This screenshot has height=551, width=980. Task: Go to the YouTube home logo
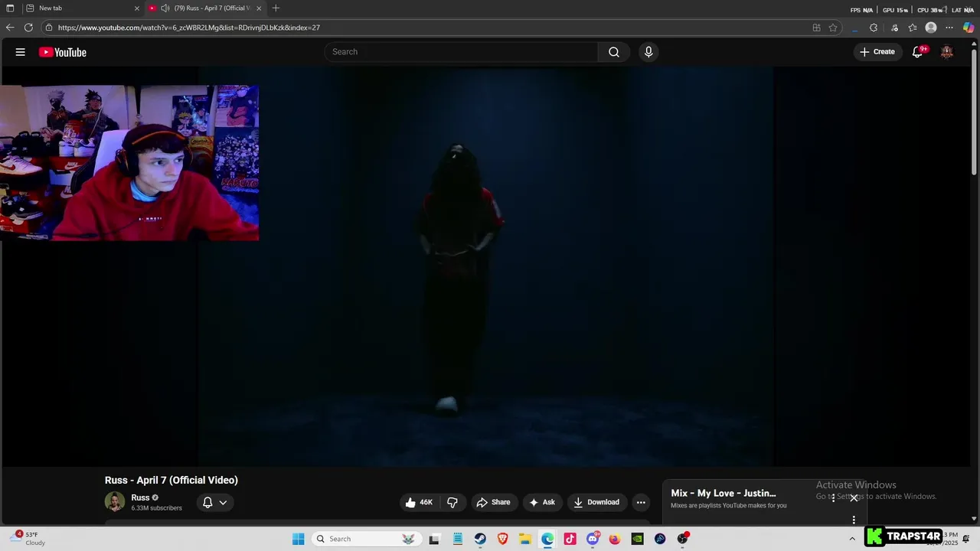pos(63,52)
